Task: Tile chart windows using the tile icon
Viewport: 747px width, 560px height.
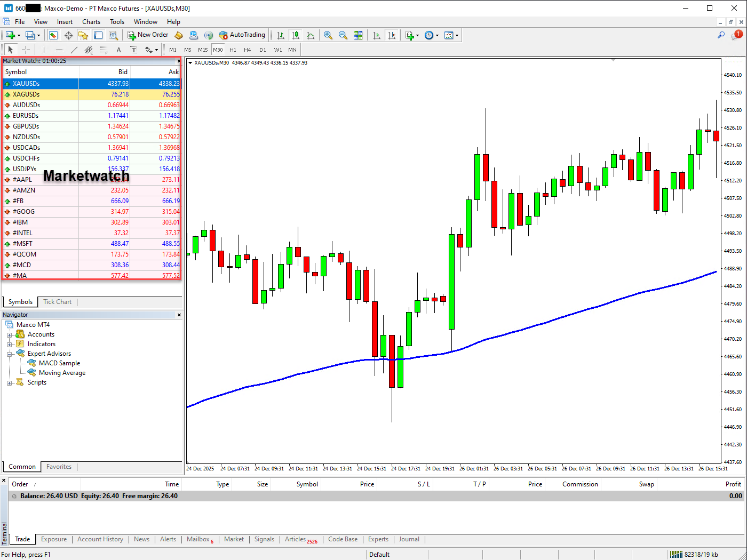Action: (x=358, y=35)
